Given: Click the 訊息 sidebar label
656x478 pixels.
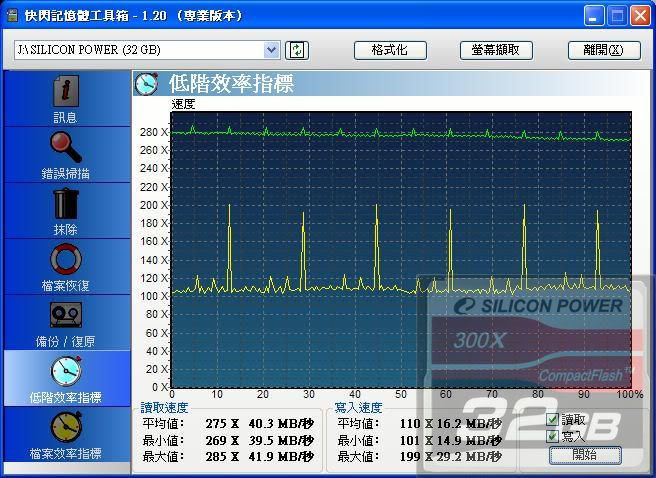Looking at the screenshot, I should [x=65, y=118].
